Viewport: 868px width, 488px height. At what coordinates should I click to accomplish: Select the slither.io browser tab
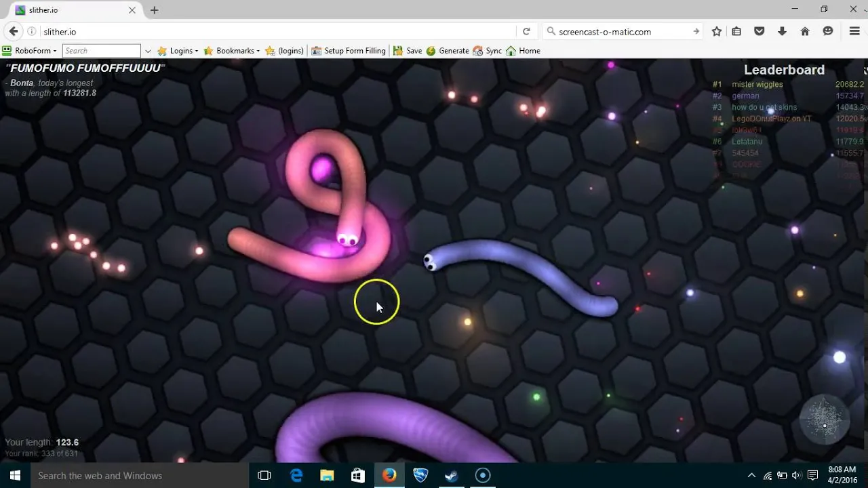click(x=75, y=10)
